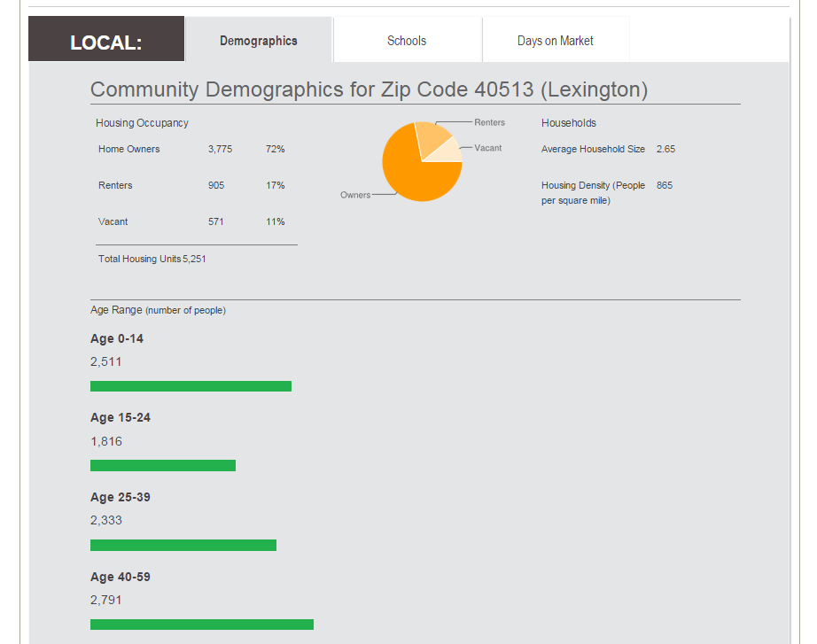Click the 2,511 population value
The height and width of the screenshot is (644, 817).
105,361
